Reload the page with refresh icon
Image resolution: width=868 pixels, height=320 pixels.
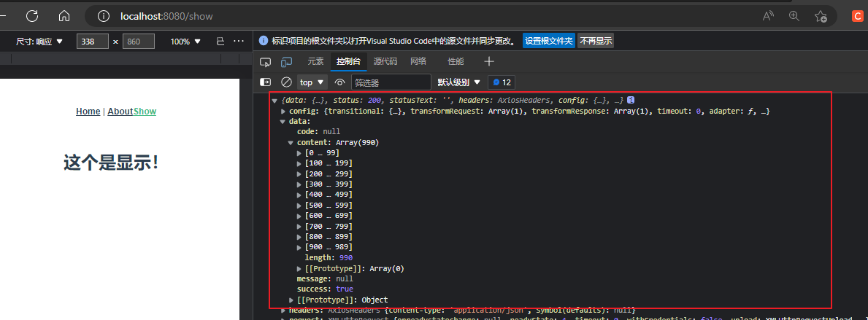(x=32, y=16)
